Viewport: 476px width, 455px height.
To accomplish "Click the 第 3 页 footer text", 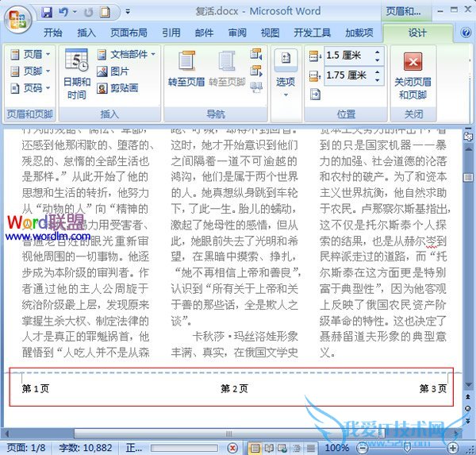I will [433, 389].
